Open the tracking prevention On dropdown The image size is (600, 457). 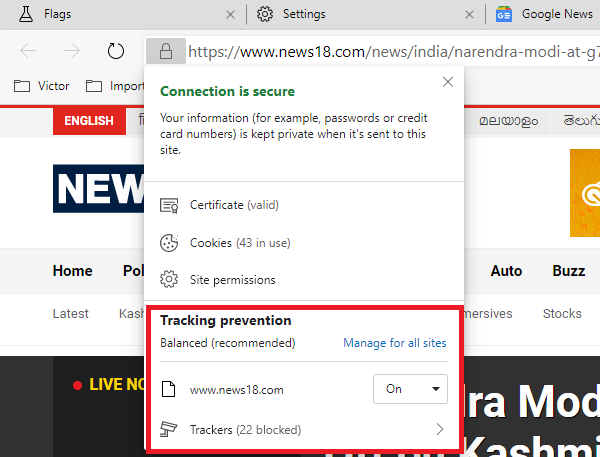coord(410,389)
